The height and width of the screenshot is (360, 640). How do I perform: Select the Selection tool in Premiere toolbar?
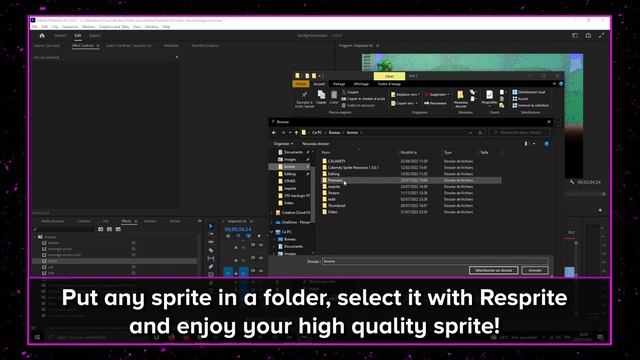tap(211, 226)
